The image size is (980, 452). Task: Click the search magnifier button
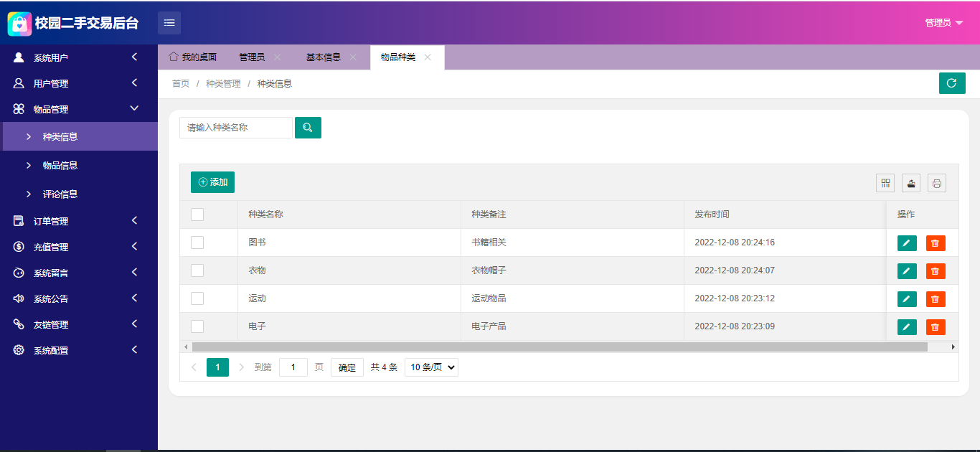[308, 128]
